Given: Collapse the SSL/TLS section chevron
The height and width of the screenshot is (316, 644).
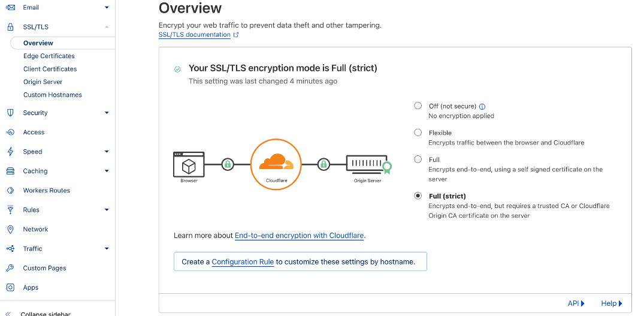Looking at the screenshot, I should click(107, 27).
